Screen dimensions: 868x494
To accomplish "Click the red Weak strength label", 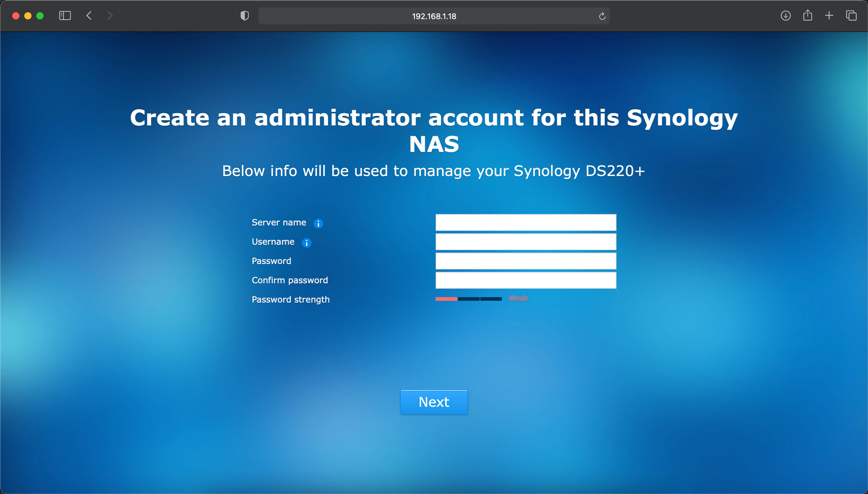I will coord(518,298).
